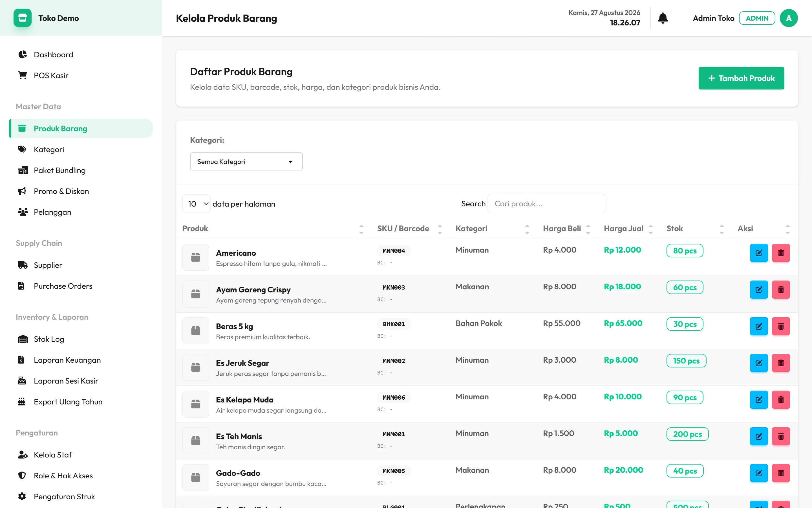812x508 pixels.
Task: Click the Gado-Gado product name
Action: point(238,473)
